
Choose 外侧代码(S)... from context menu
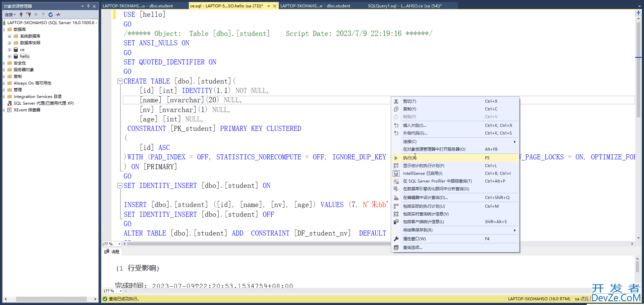coord(455,133)
